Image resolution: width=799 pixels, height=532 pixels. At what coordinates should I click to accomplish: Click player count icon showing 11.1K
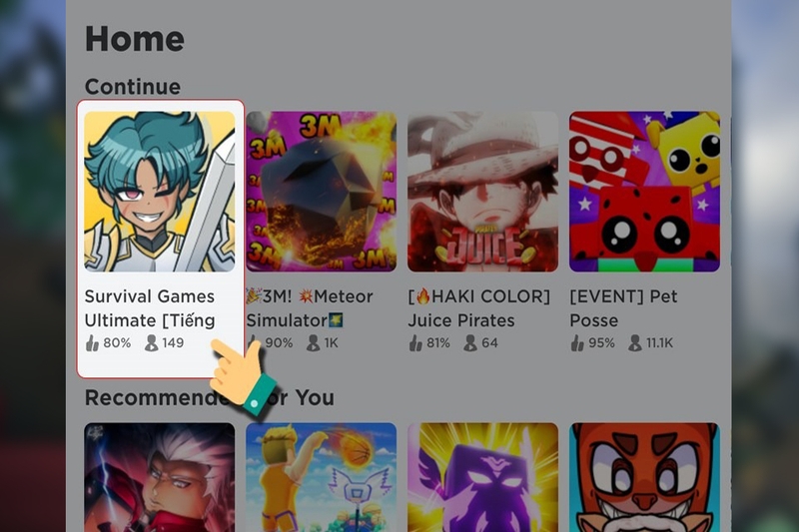635,343
